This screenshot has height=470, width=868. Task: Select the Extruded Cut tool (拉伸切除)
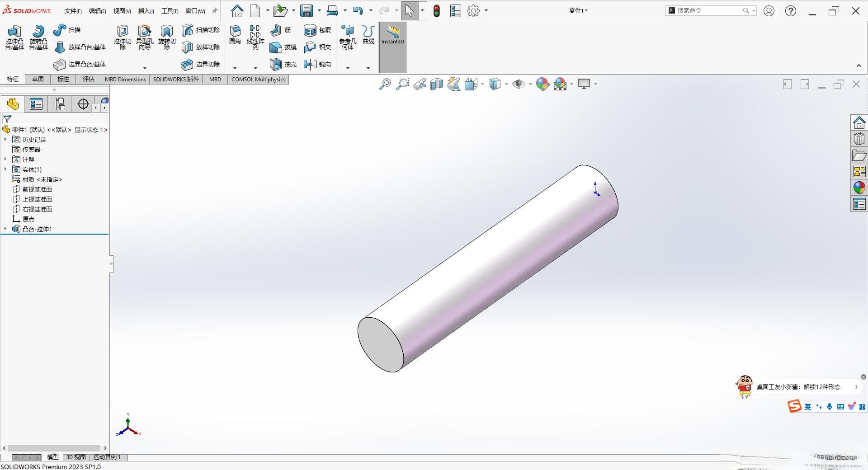(123, 37)
